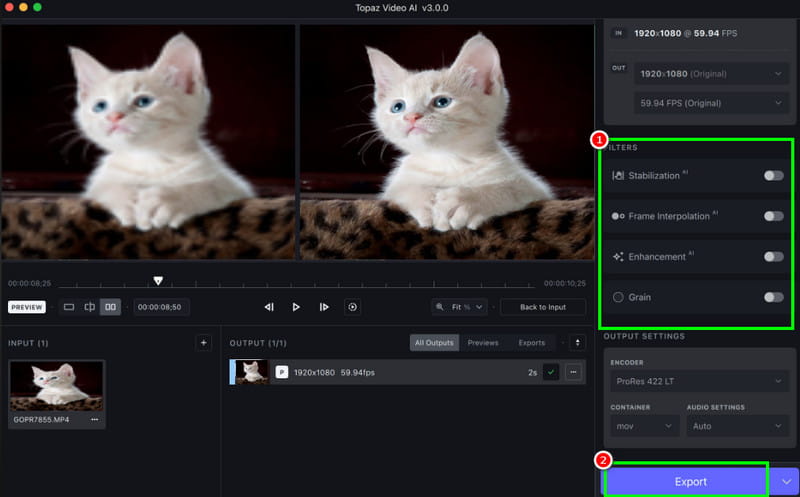Open the Fit % zoom dropdown

tap(460, 307)
